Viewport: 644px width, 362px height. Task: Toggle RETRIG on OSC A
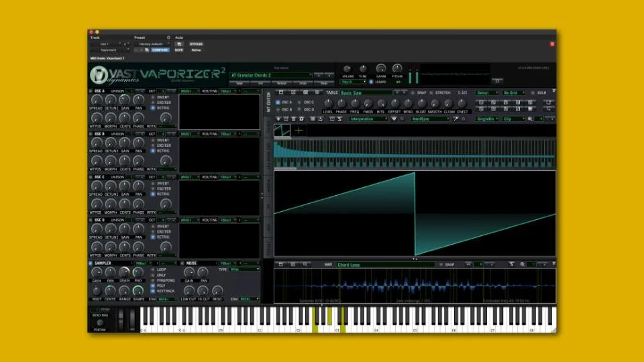click(153, 108)
